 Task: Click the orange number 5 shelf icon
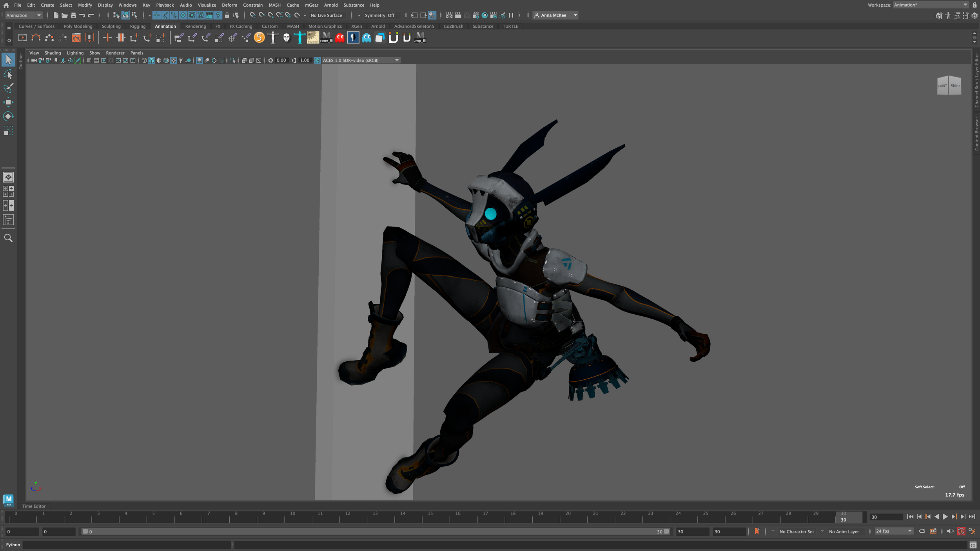tap(259, 38)
